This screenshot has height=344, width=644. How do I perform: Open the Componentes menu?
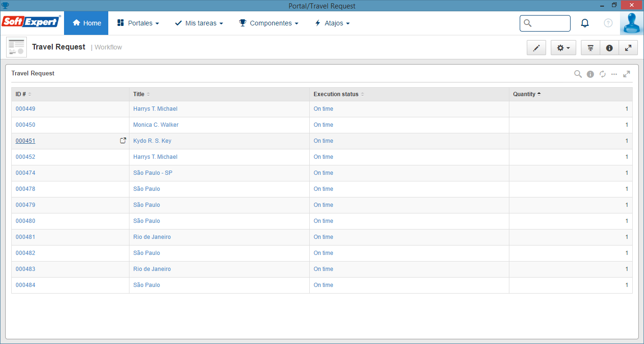click(269, 23)
